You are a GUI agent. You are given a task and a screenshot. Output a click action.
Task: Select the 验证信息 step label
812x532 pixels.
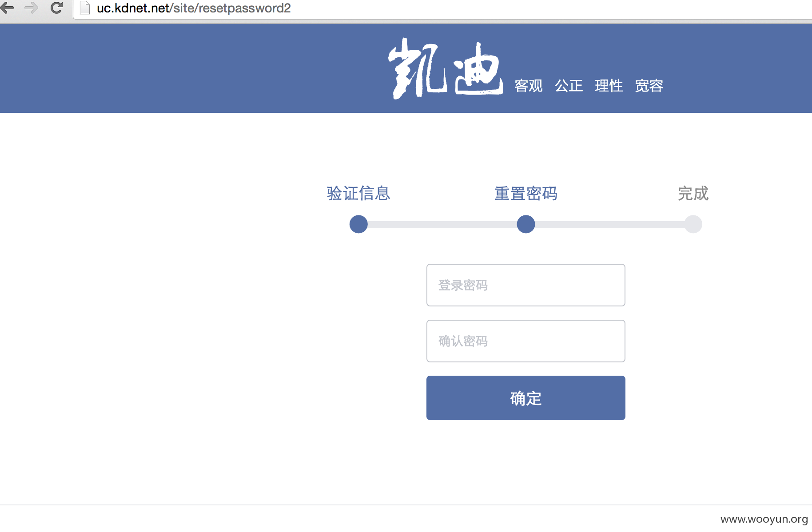click(x=358, y=194)
